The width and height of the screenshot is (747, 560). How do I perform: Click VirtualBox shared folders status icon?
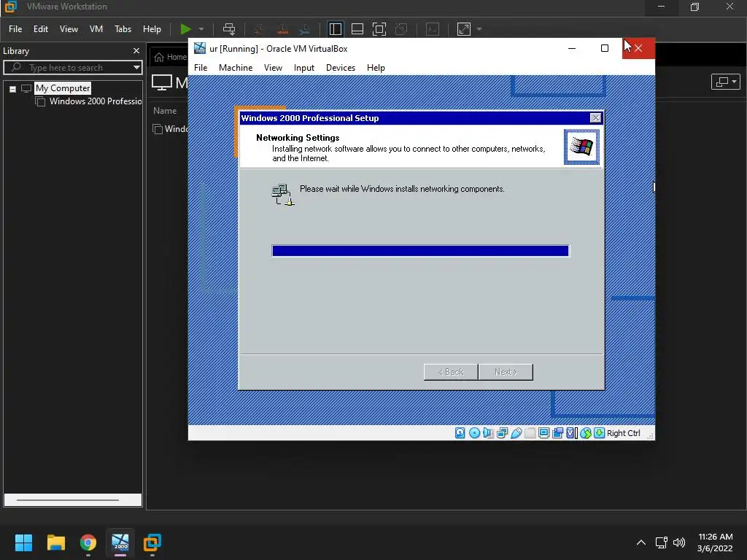tap(530, 433)
